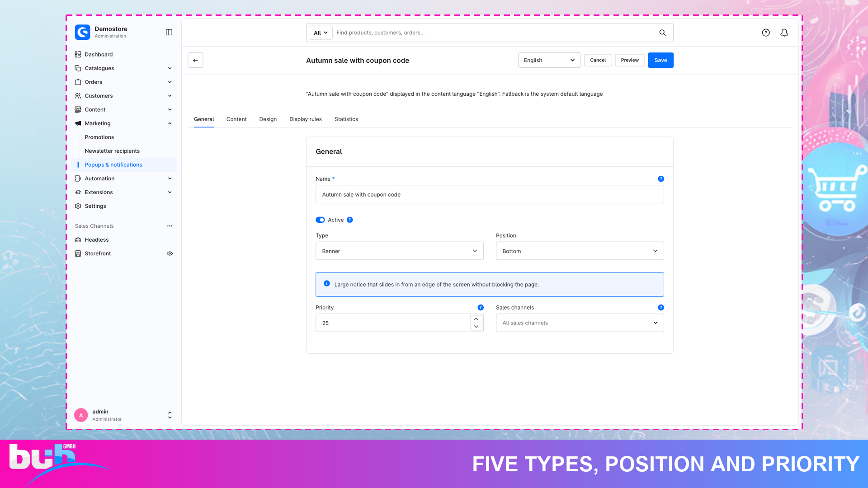Image resolution: width=868 pixels, height=488 pixels.
Task: Click the Cancel button
Action: click(x=598, y=60)
